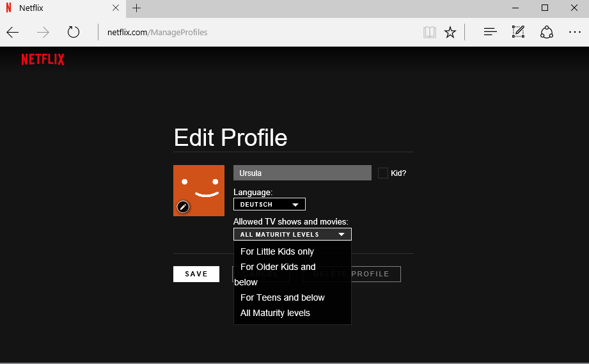Click the pencil edit icon on avatar
The height and width of the screenshot is (364, 589).
pos(183,206)
